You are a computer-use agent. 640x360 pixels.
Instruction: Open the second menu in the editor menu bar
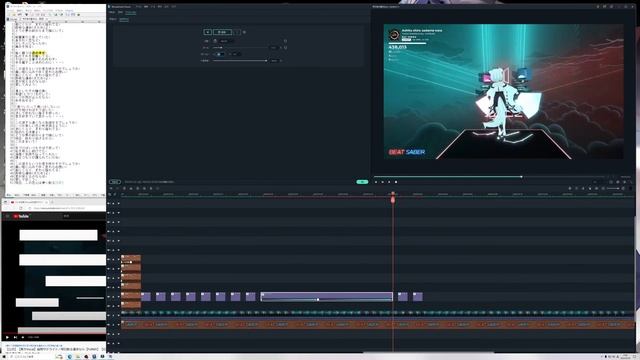tap(146, 7)
